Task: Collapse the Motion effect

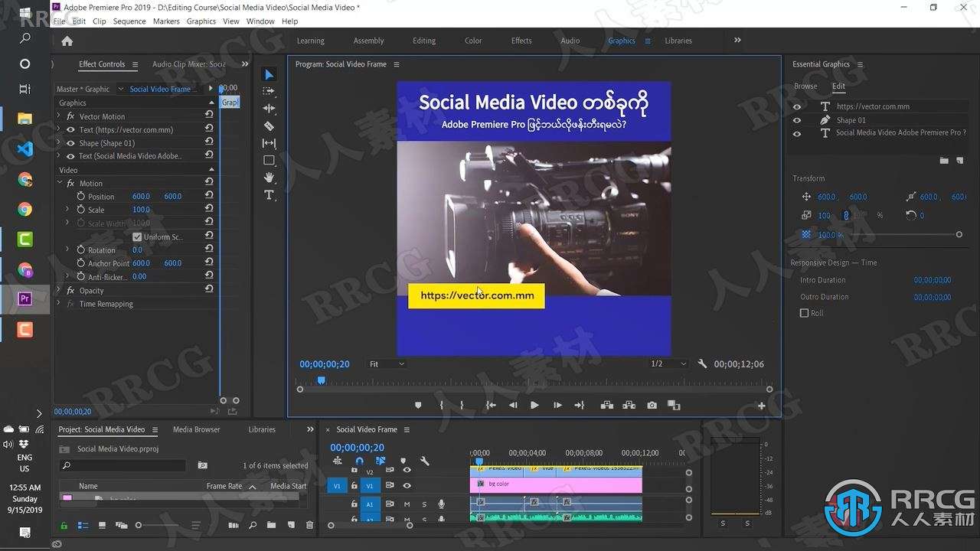Action: (x=58, y=184)
